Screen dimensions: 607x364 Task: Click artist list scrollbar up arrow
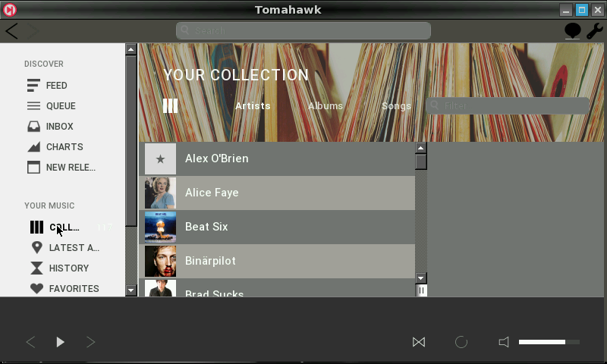pos(421,148)
